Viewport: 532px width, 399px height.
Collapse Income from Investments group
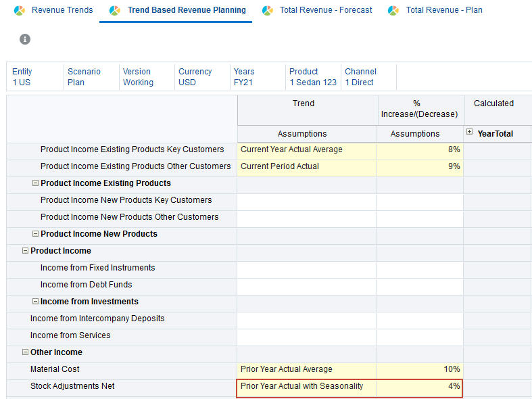pyautogui.click(x=35, y=302)
